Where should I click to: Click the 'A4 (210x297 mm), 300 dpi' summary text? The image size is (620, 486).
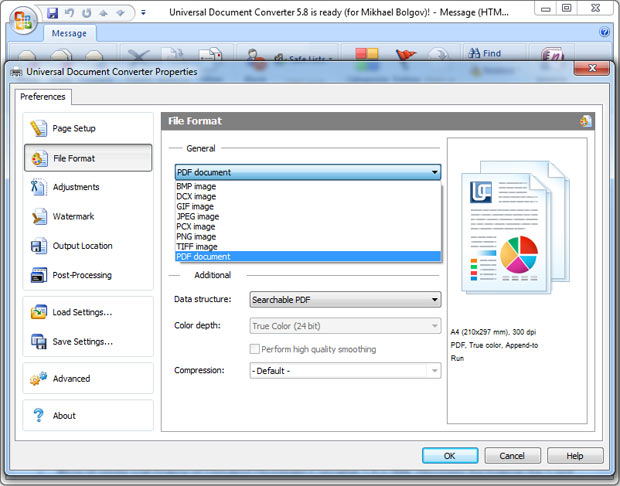[493, 332]
